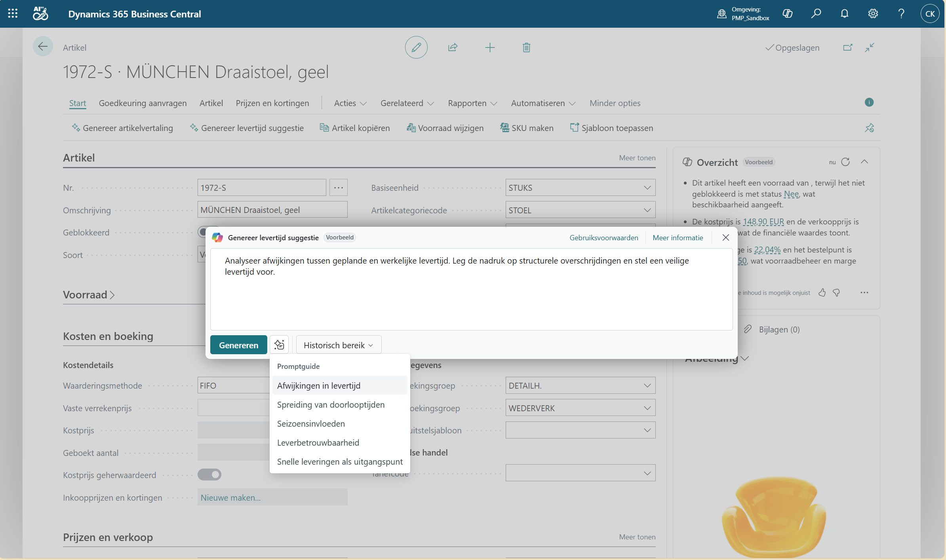Open the Rapporten menu
The image size is (946, 560).
click(472, 103)
